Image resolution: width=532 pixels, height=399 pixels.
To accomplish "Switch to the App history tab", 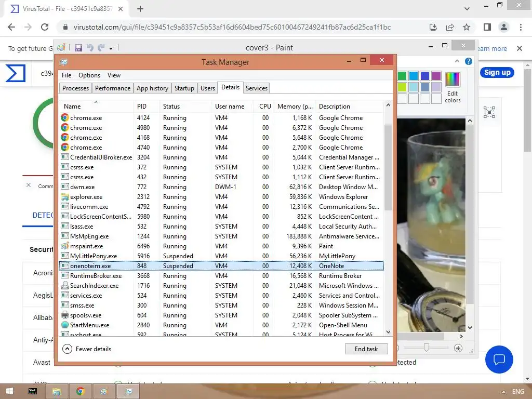I will 152,88.
